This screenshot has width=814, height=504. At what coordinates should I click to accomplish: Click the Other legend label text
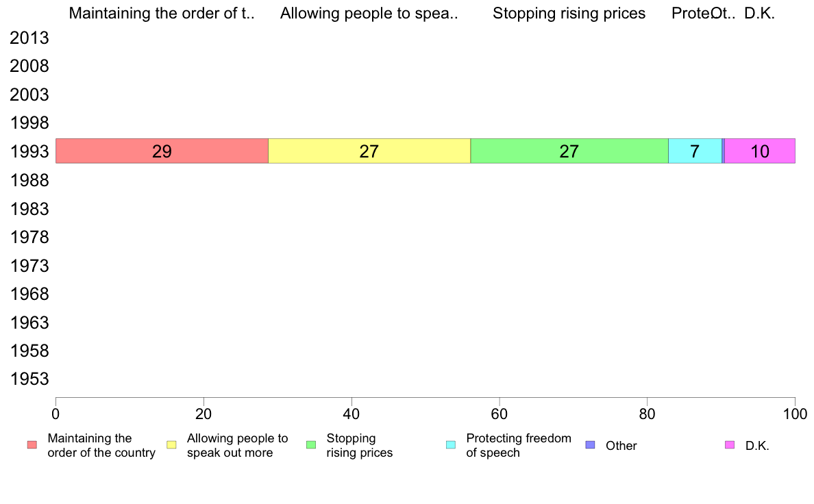coord(621,445)
